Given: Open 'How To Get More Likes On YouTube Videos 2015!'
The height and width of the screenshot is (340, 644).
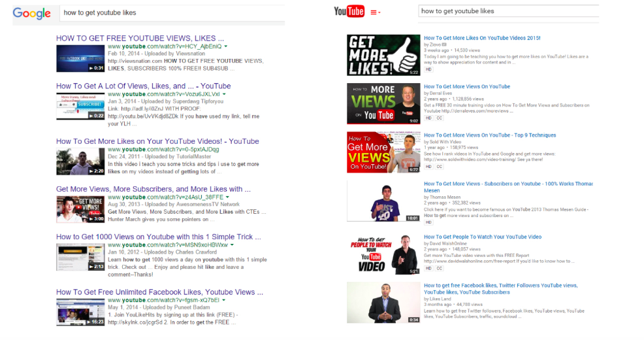Looking at the screenshot, I should click(482, 38).
